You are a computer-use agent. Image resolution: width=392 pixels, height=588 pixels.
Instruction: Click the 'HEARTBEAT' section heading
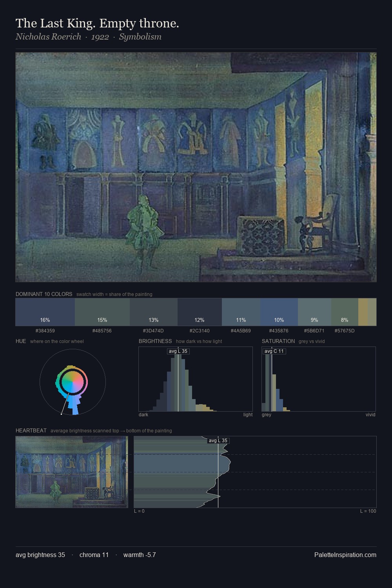[31, 430]
